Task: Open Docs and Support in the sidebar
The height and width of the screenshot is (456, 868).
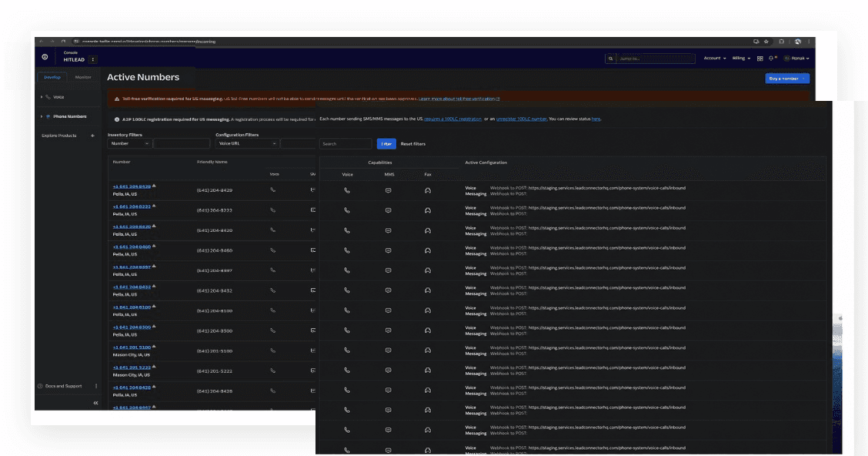Action: tap(63, 386)
